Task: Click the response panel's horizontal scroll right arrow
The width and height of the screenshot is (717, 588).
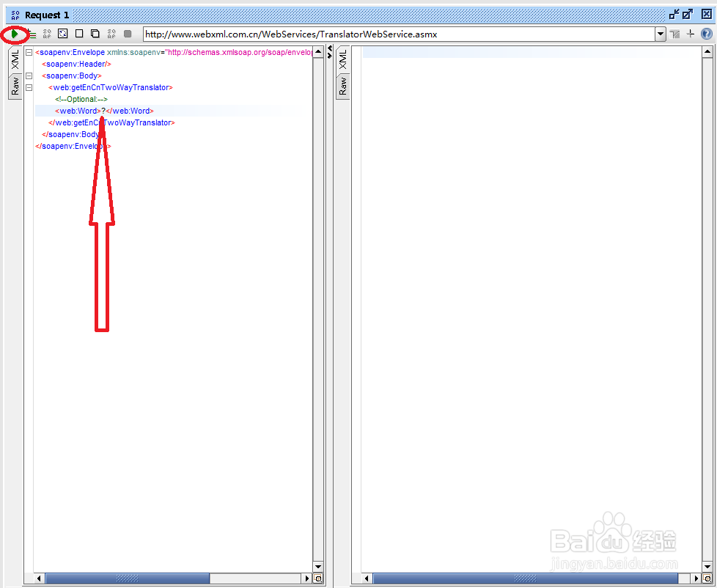Action: [696, 578]
